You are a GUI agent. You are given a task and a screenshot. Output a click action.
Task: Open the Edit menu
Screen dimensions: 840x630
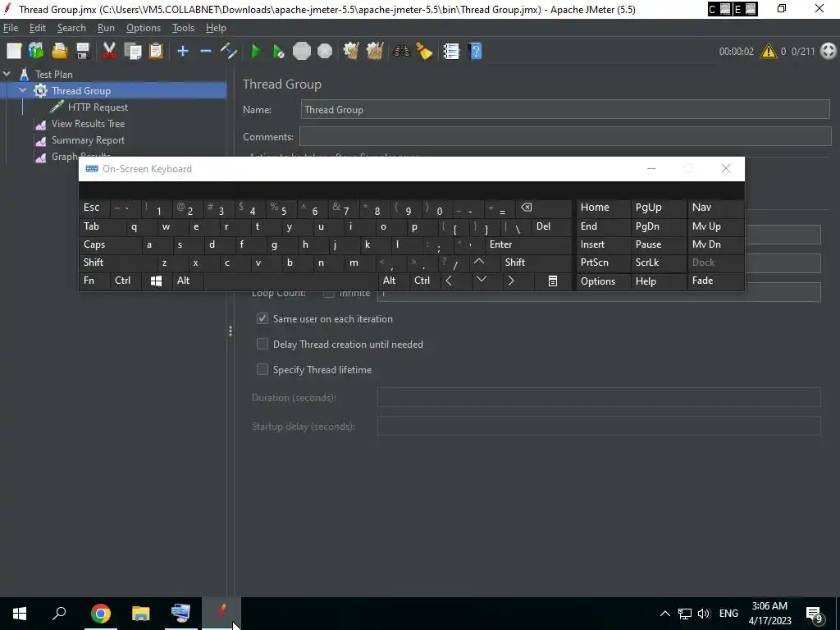point(38,28)
